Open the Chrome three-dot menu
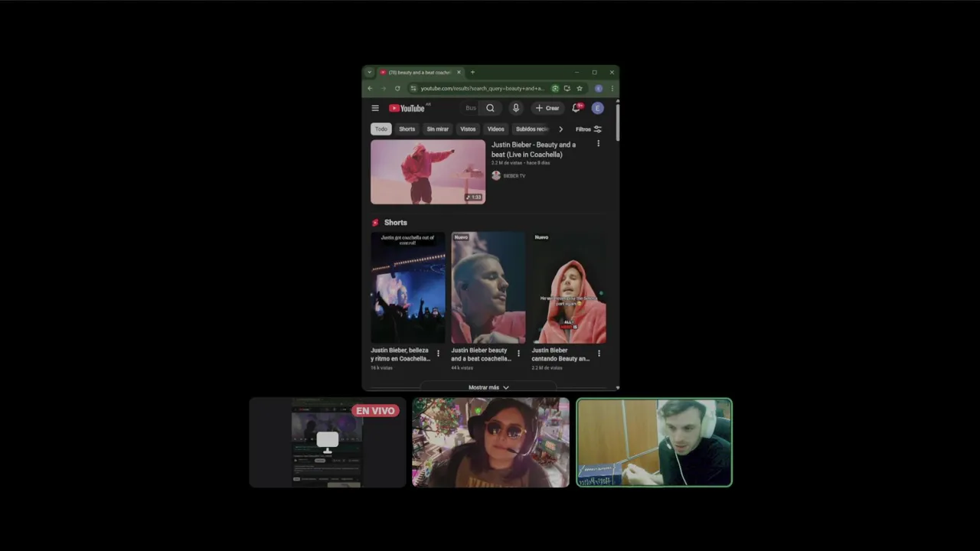The height and width of the screenshot is (551, 980). 612,88
